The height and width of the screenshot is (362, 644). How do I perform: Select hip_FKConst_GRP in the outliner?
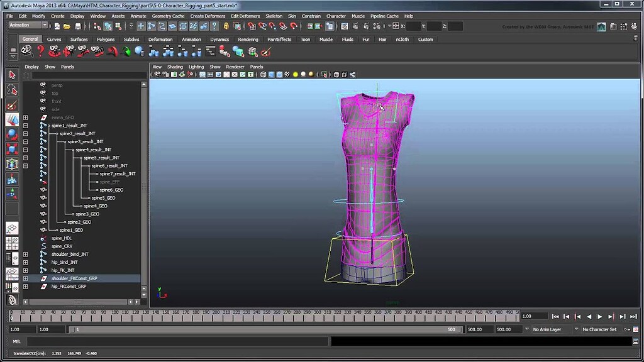[x=69, y=287]
